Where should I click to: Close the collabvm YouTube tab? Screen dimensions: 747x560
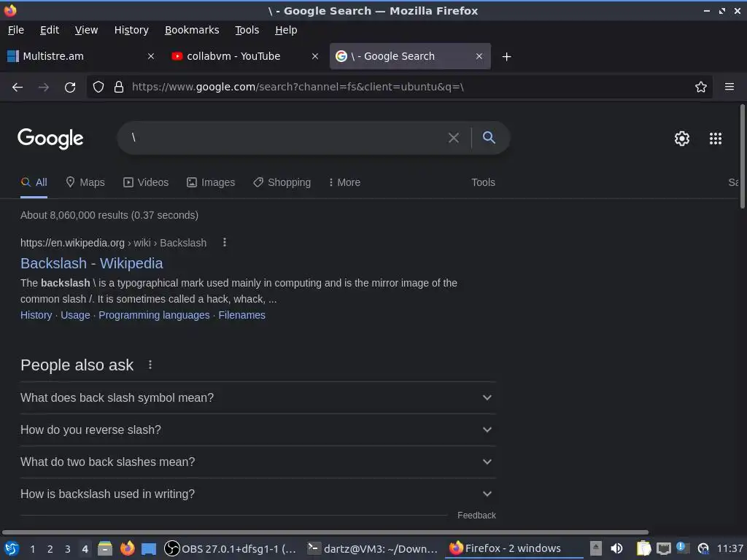315,57
